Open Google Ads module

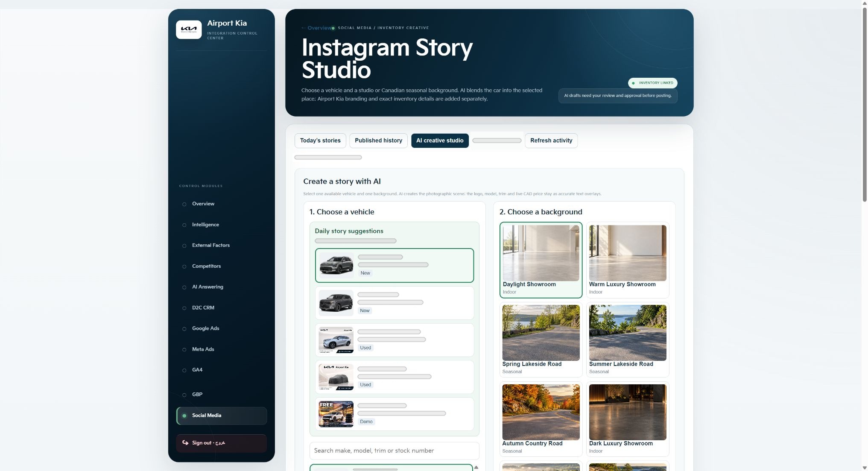pos(221,329)
